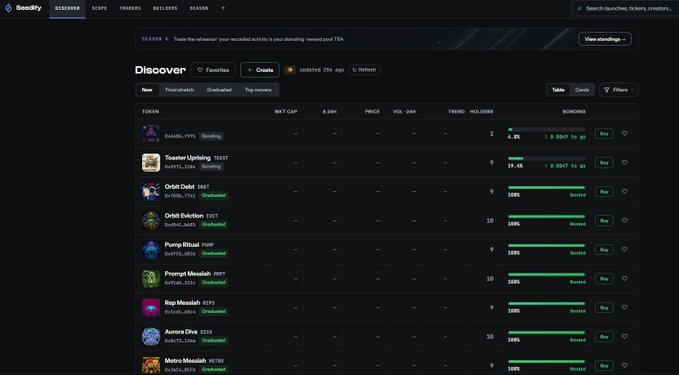Open the Builders nav tab
Image resolution: width=679 pixels, height=375 pixels.
(165, 8)
